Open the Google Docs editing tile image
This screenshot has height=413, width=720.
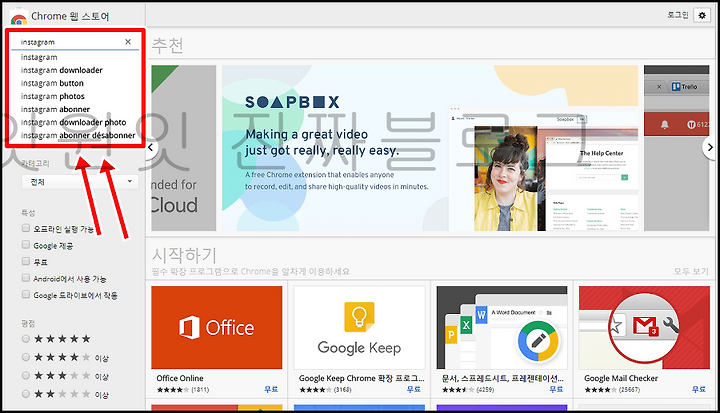pyautogui.click(x=502, y=328)
